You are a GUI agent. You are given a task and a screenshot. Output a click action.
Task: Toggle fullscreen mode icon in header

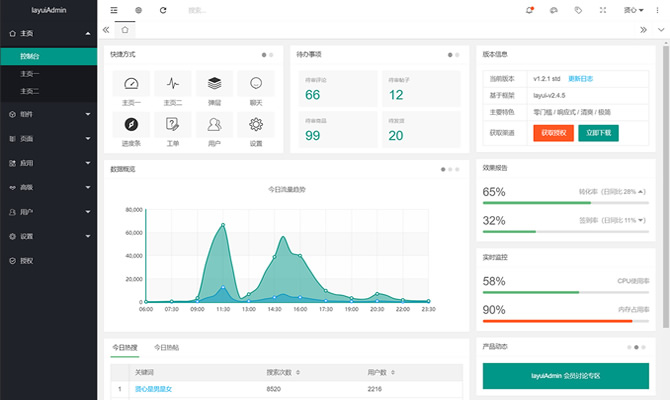pyautogui.click(x=603, y=10)
